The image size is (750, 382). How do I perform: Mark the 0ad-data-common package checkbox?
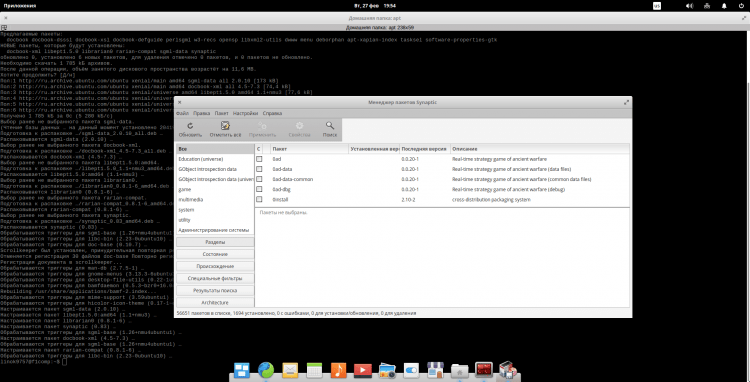pos(259,179)
